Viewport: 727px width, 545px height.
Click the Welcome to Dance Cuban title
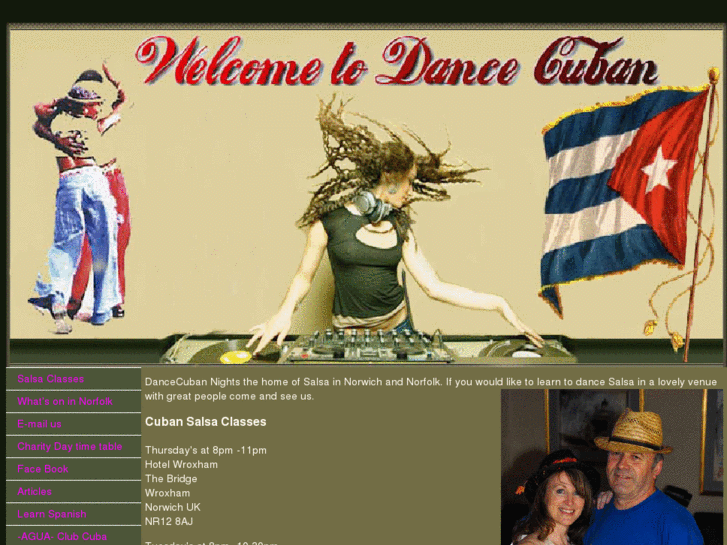[397, 61]
